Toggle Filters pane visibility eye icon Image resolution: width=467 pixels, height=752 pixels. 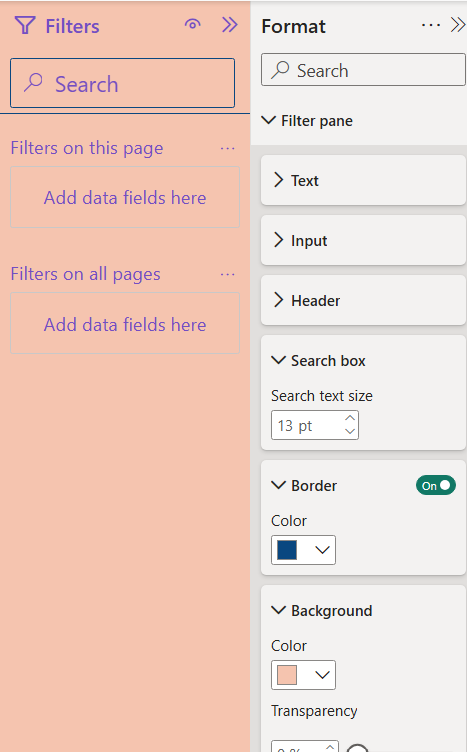tap(192, 24)
